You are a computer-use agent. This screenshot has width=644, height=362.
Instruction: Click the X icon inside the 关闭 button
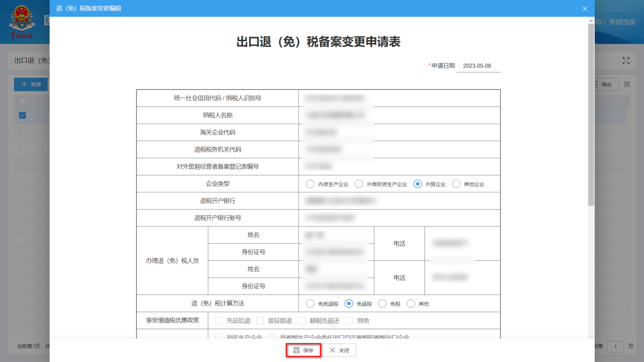pyautogui.click(x=332, y=350)
